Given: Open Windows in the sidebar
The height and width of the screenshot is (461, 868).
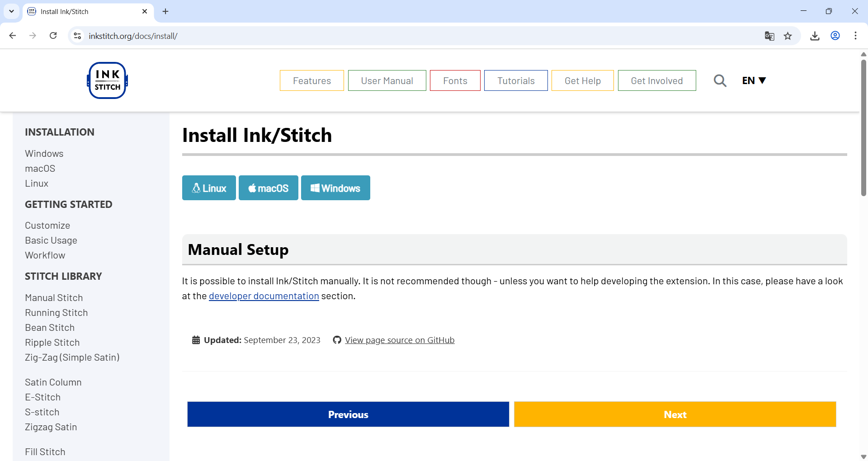Looking at the screenshot, I should coord(44,154).
